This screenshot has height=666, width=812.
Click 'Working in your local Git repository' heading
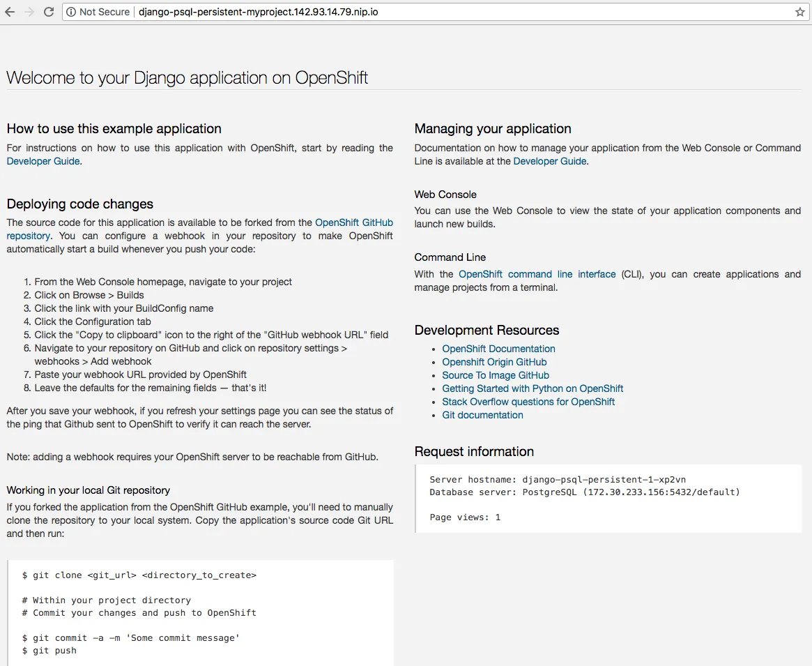88,490
